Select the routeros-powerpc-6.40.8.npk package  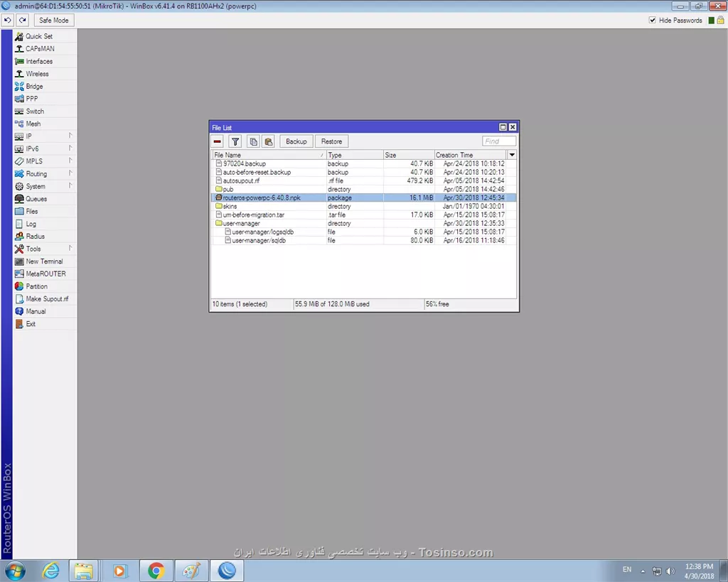click(364, 198)
